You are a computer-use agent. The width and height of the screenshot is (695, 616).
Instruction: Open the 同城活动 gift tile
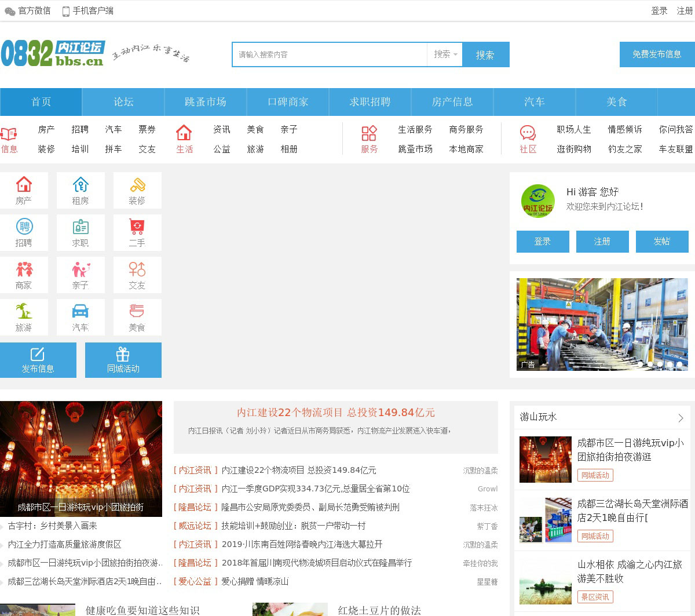tap(123, 360)
